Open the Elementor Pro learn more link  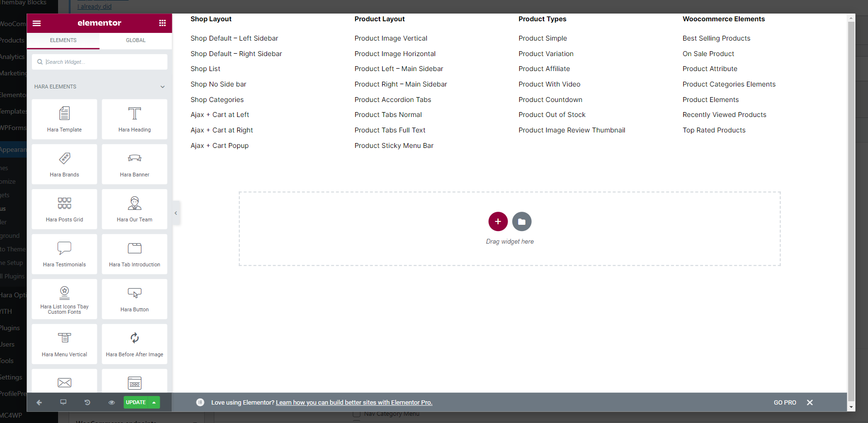(354, 403)
